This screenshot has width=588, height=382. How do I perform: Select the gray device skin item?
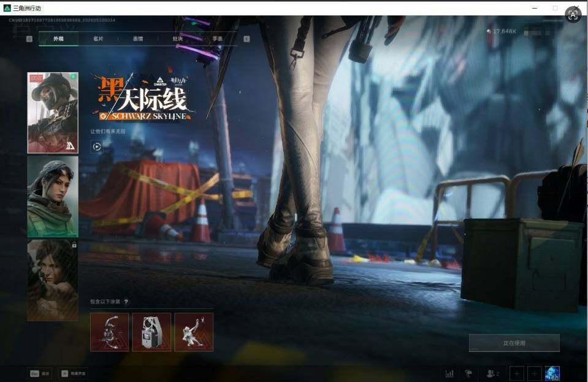(151, 332)
